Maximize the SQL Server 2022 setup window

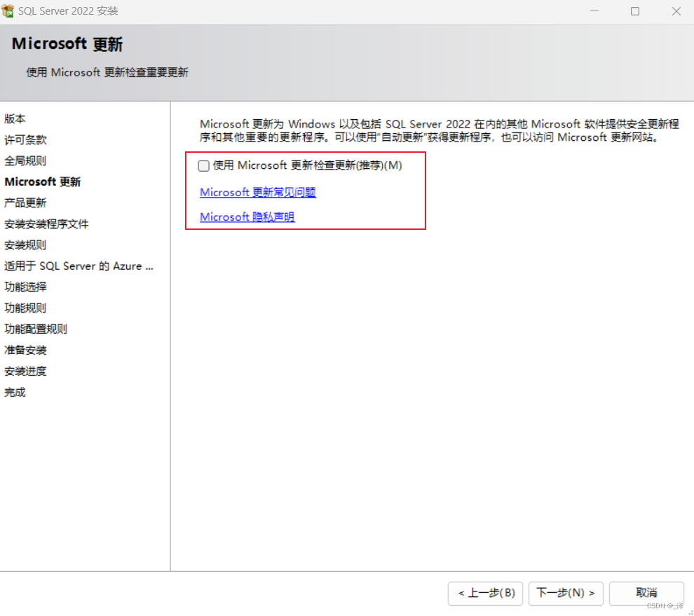click(x=634, y=11)
